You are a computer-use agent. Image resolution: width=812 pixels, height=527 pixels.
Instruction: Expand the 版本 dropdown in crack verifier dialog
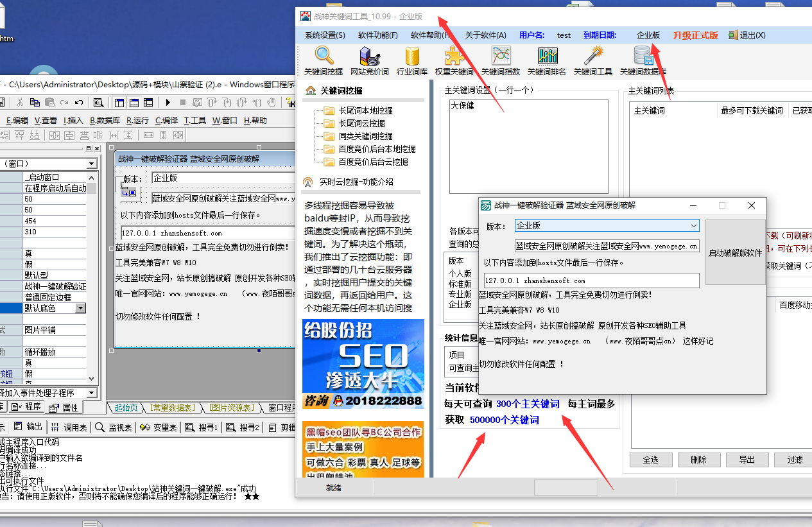coord(693,226)
